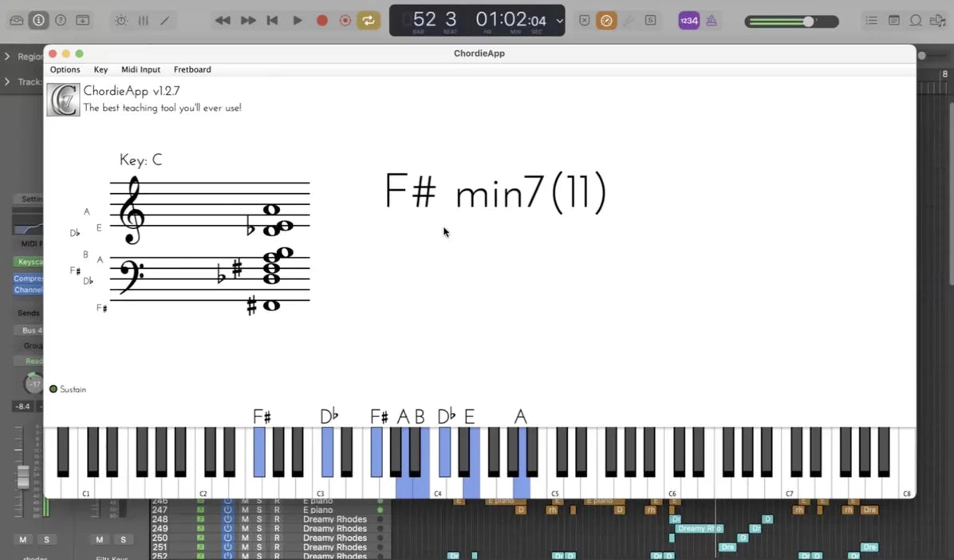Open the Editors pencil icon in Logic
954x560 pixels.
[x=165, y=21]
